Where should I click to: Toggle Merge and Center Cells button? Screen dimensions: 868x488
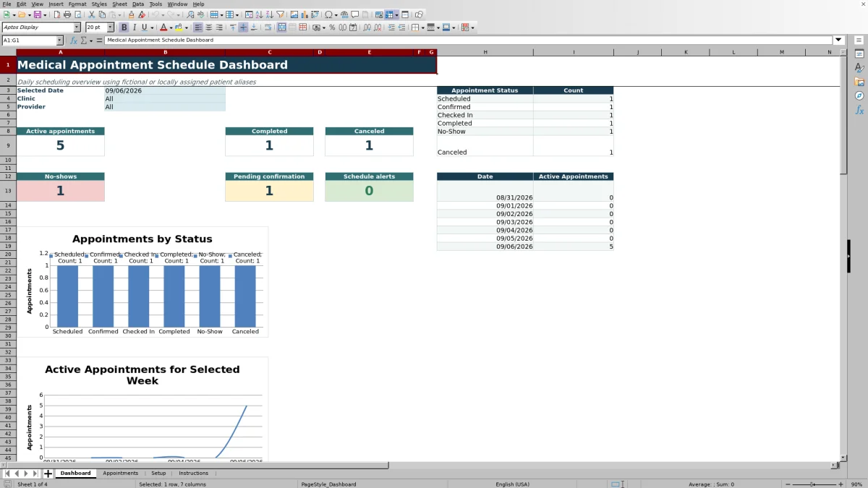click(282, 27)
